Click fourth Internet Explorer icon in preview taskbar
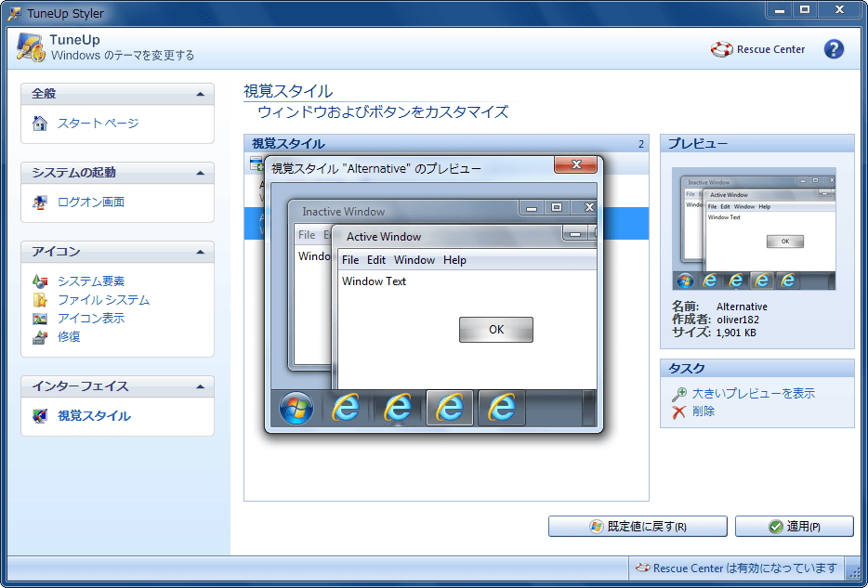The height and width of the screenshot is (588, 868). click(502, 408)
